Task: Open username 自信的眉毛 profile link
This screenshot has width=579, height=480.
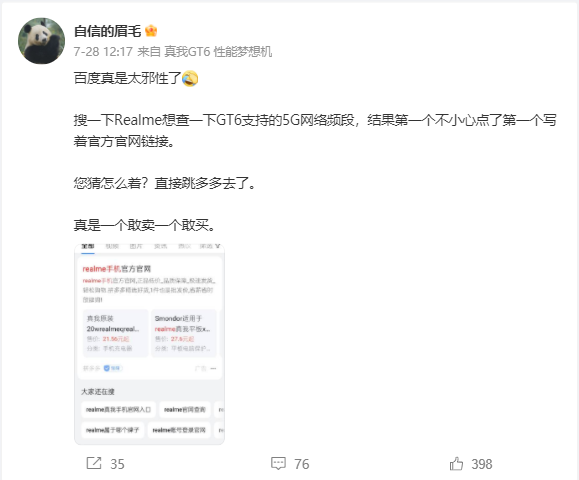Action: click(107, 31)
